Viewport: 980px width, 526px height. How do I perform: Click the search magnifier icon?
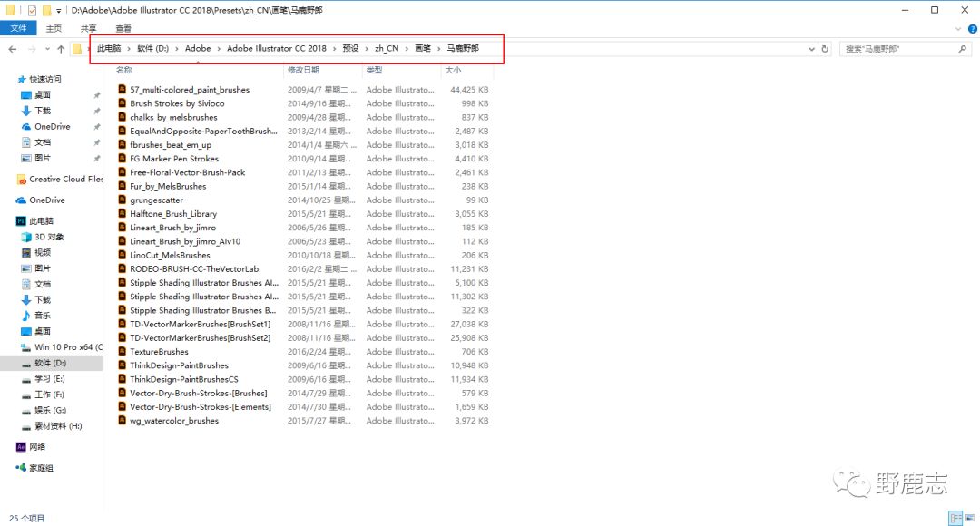tap(963, 49)
